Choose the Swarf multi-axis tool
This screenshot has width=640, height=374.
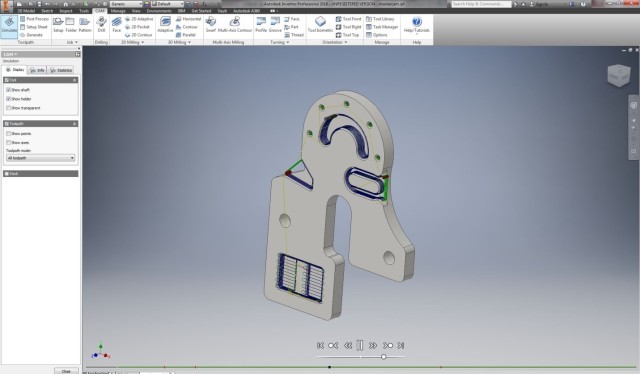[211, 24]
